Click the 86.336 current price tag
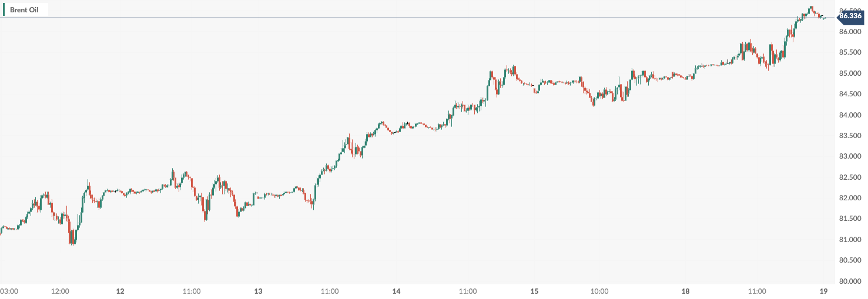Image resolution: width=868 pixels, height=299 pixels. click(850, 16)
